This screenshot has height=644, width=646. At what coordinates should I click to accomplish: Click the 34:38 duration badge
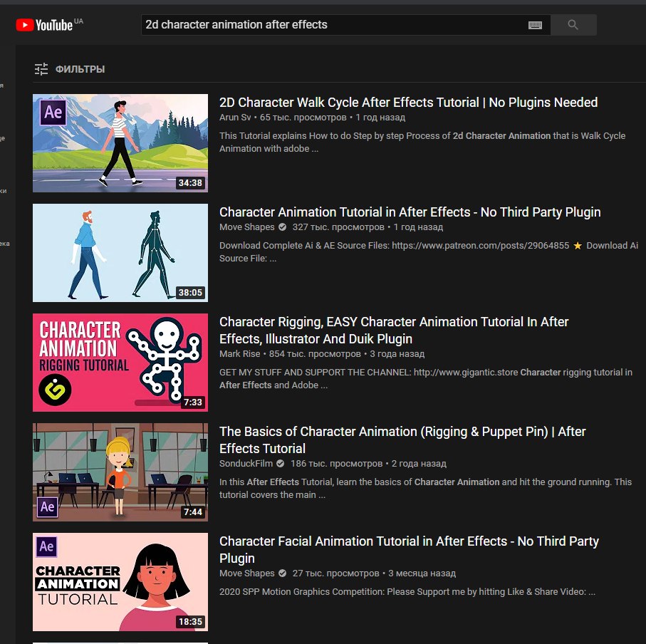[x=190, y=182]
